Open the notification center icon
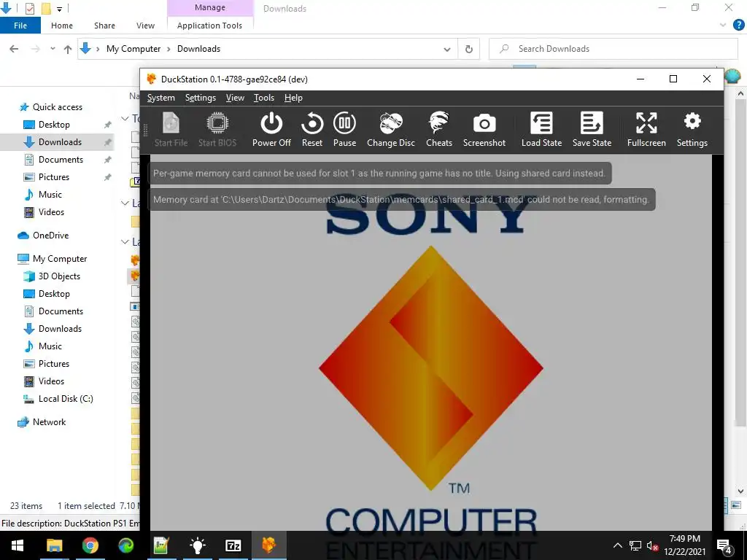The width and height of the screenshot is (747, 560). click(x=724, y=547)
